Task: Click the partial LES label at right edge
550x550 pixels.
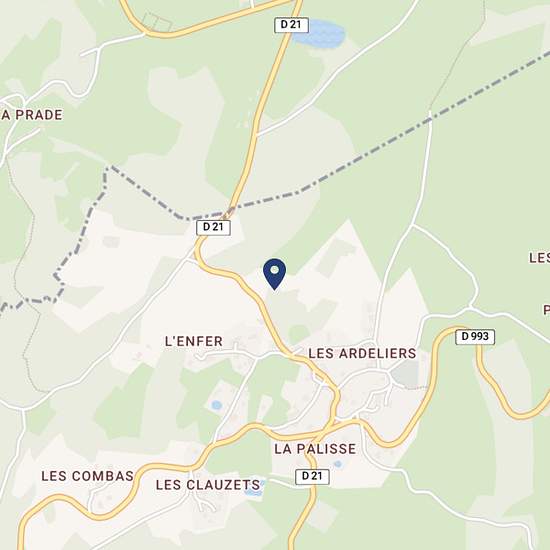Action: [539, 258]
